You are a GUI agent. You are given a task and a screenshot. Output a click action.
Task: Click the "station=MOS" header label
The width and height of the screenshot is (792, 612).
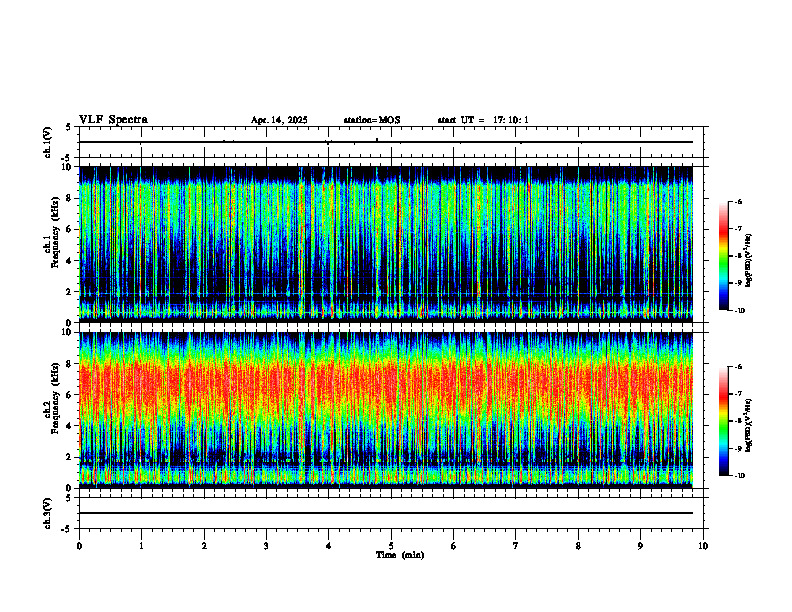372,120
